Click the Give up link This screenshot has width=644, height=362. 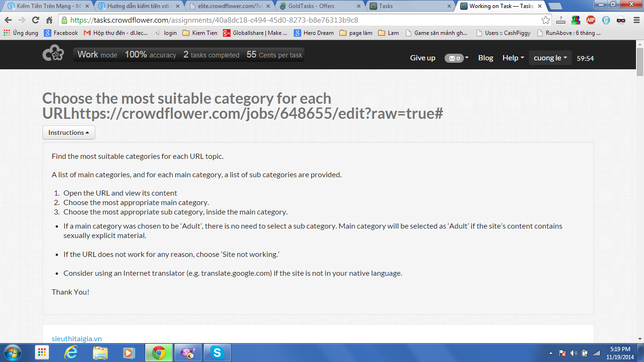[422, 58]
